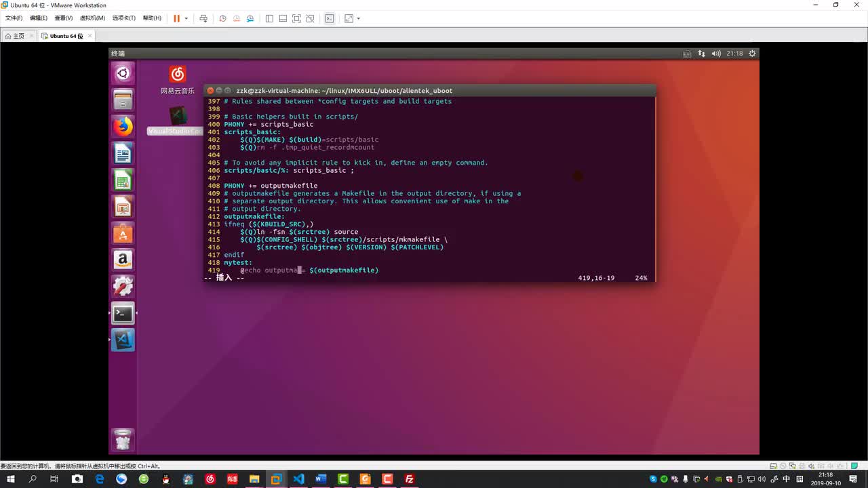Open the dropdown arrow next to the pause button
Screen dimensions: 868x488
pyautogui.click(x=186, y=18)
